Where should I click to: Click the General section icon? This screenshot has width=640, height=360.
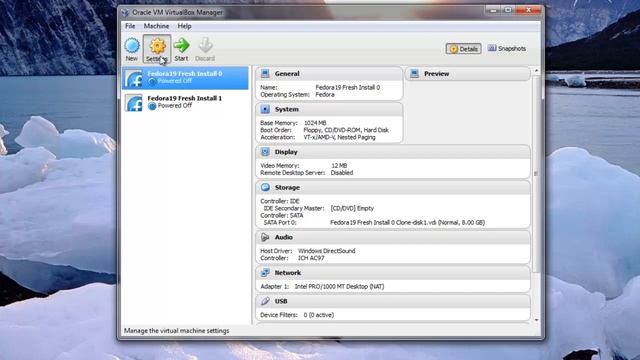click(x=265, y=73)
